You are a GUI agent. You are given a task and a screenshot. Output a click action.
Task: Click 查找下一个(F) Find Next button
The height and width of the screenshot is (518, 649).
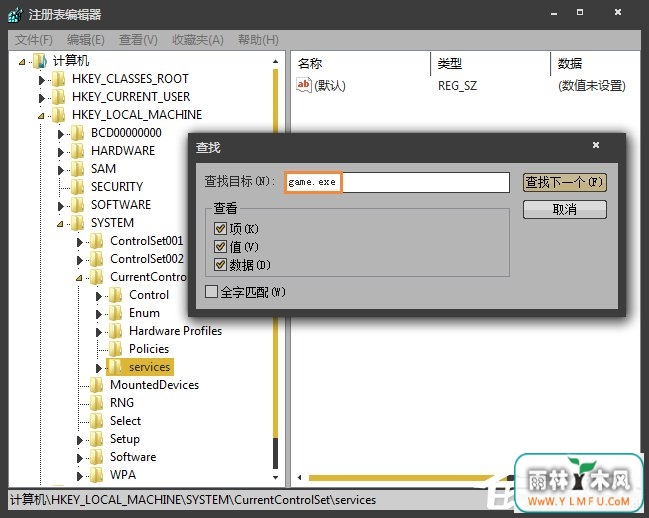pos(565,182)
